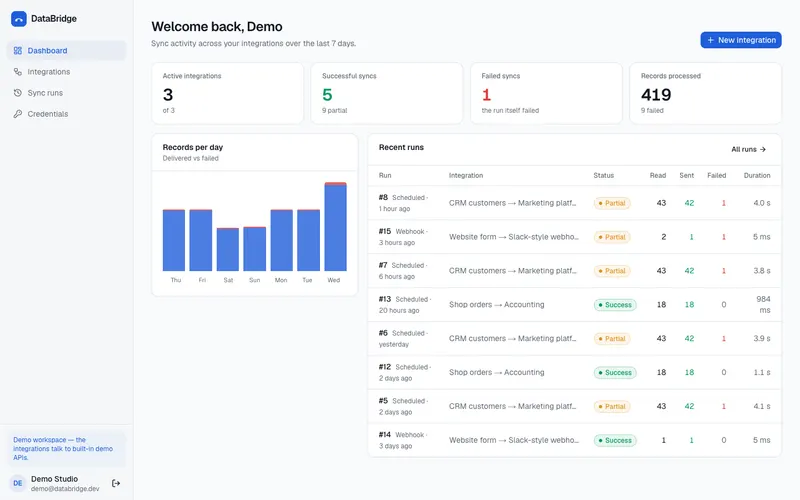Click the "Records per day" chart title
Screen dimensions: 800x500
click(x=193, y=147)
